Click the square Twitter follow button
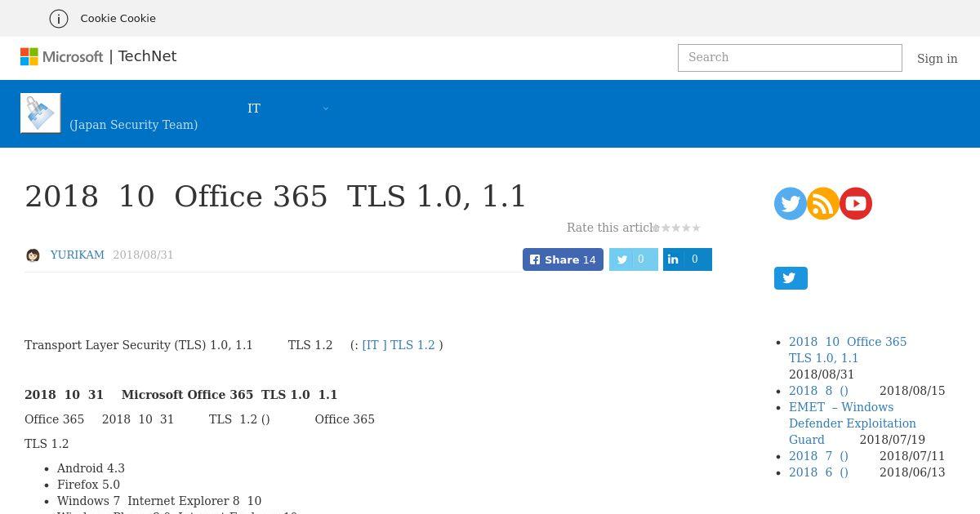Screen dimensions: 980x514 791,278
